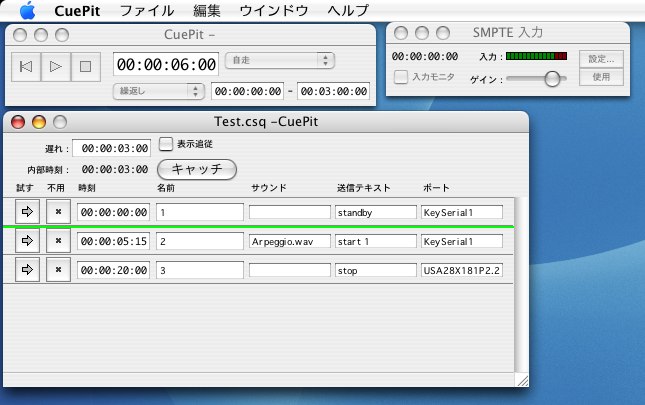Click the Arpeggio.wav sound field
This screenshot has width=645, height=405.
click(x=290, y=241)
